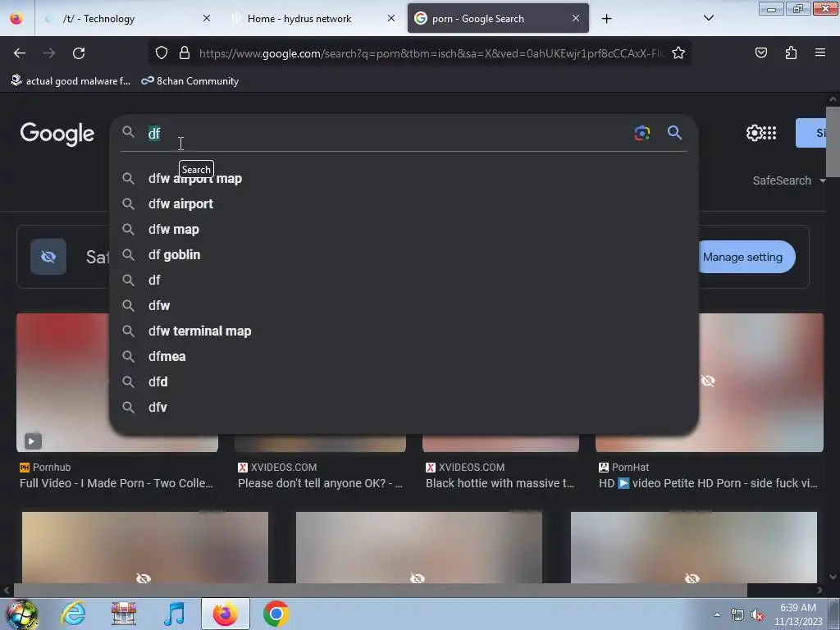Open Google Lens search by image icon

click(x=641, y=133)
